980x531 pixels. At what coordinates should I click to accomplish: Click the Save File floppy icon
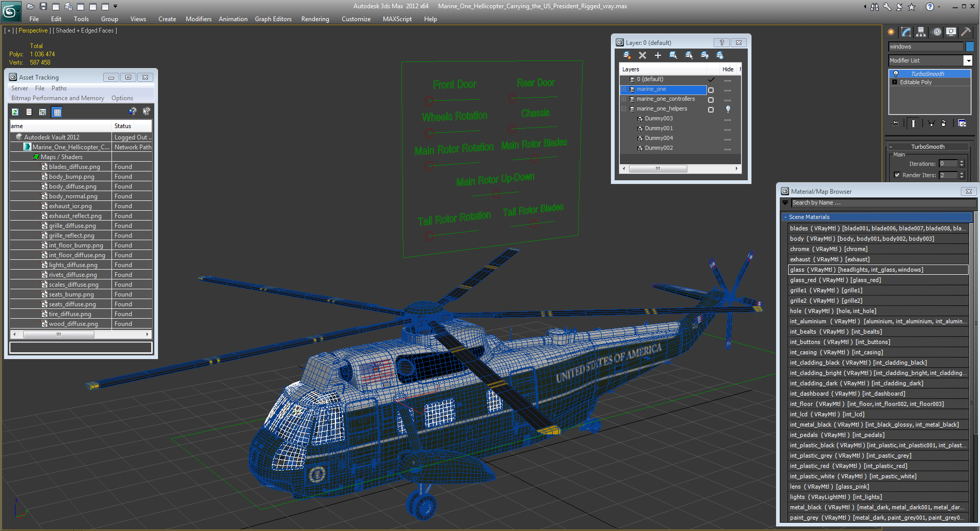(43, 6)
